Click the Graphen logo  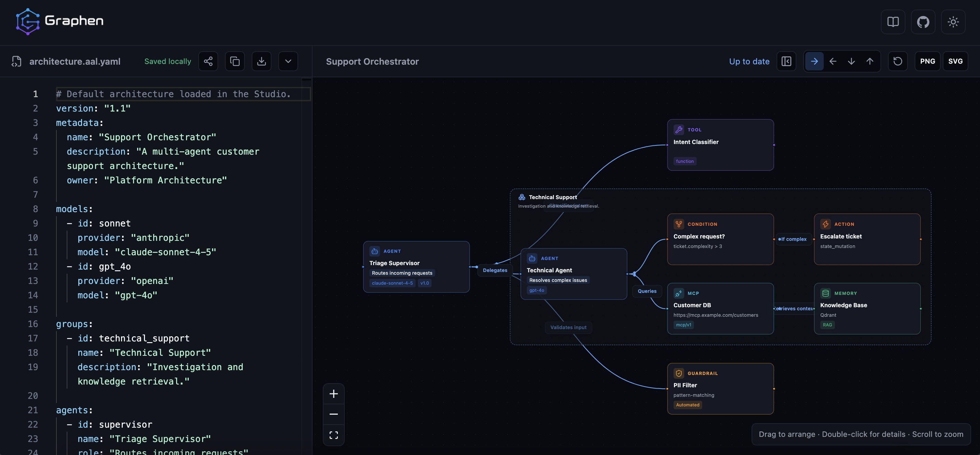pos(60,21)
